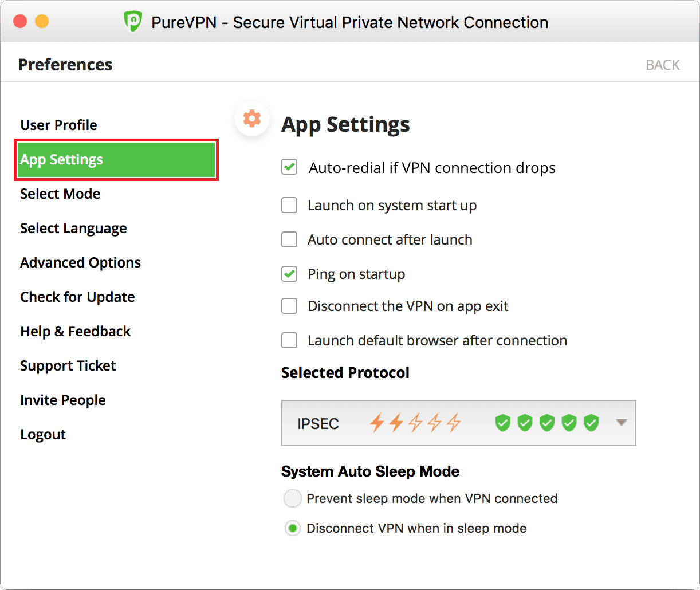Image resolution: width=700 pixels, height=590 pixels.
Task: Open Check for Update
Action: pyautogui.click(x=77, y=297)
